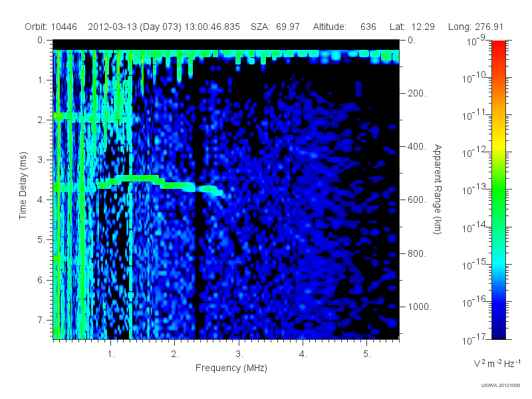Click the horizontal green band at 2 ms delay
This screenshot has width=532, height=399.
point(92,116)
